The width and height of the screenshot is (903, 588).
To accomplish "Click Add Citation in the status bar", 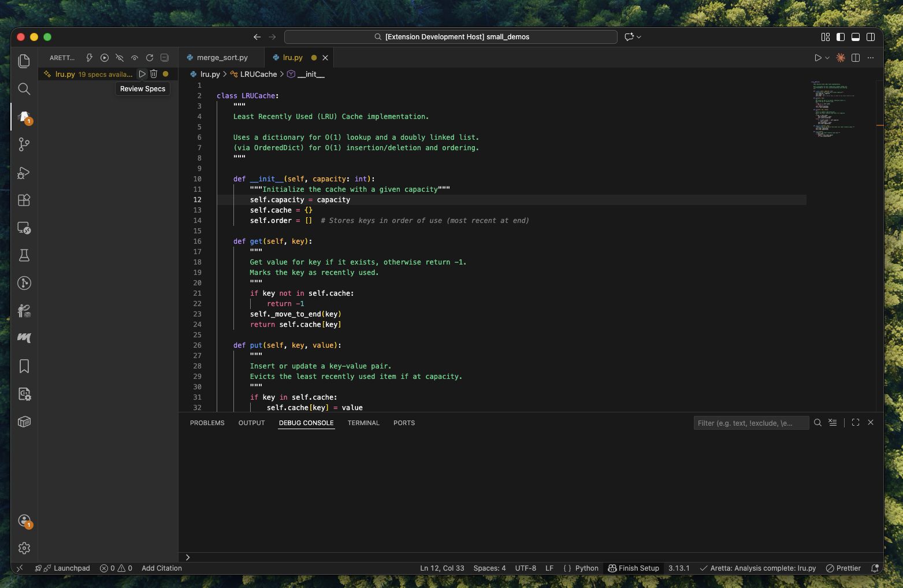I will pos(162,568).
